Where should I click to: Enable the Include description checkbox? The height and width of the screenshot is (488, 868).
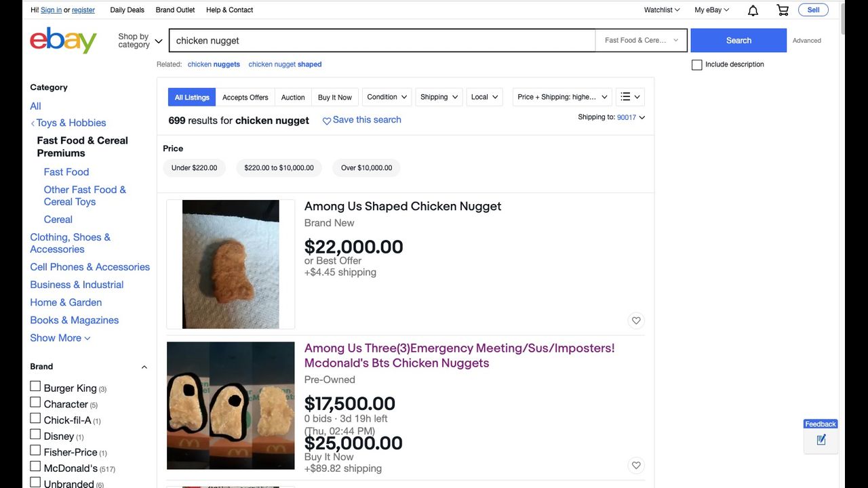696,65
